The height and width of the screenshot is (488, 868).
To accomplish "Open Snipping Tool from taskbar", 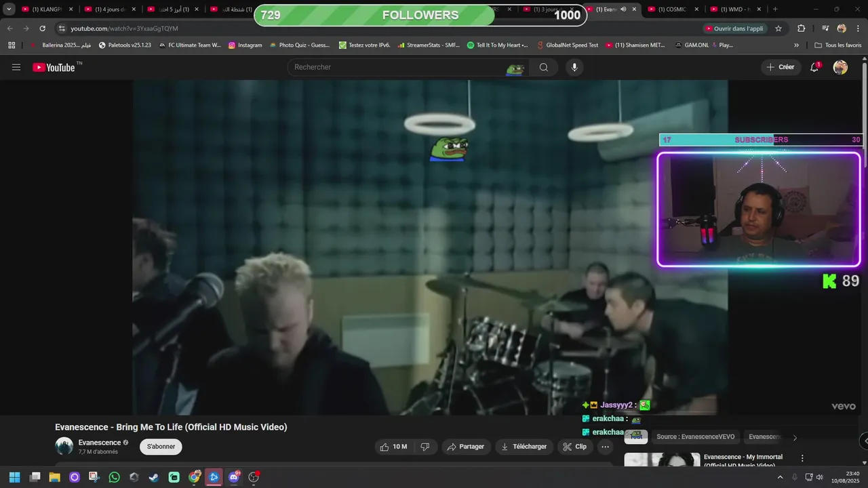I will pyautogui.click(x=94, y=477).
